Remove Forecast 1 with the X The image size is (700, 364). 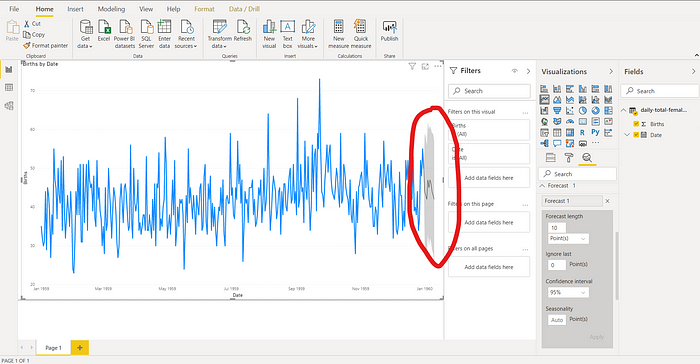607,201
